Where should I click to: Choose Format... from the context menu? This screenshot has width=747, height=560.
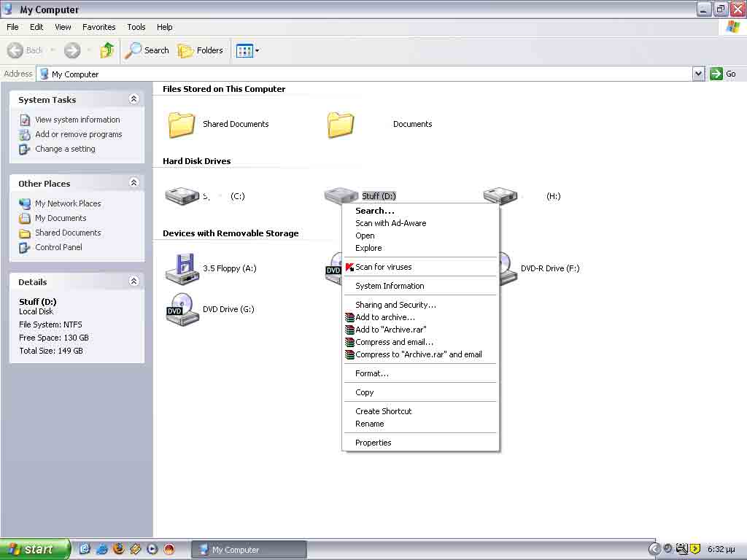(x=371, y=373)
